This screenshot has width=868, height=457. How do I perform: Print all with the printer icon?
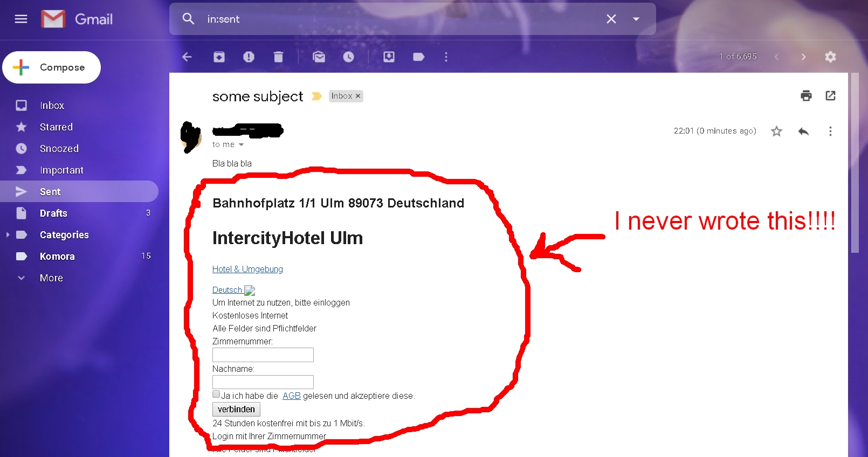pyautogui.click(x=806, y=96)
